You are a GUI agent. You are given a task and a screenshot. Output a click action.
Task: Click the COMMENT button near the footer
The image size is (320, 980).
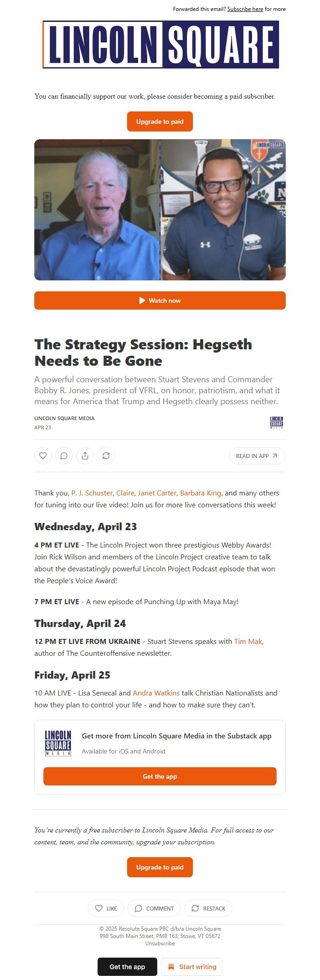[154, 908]
